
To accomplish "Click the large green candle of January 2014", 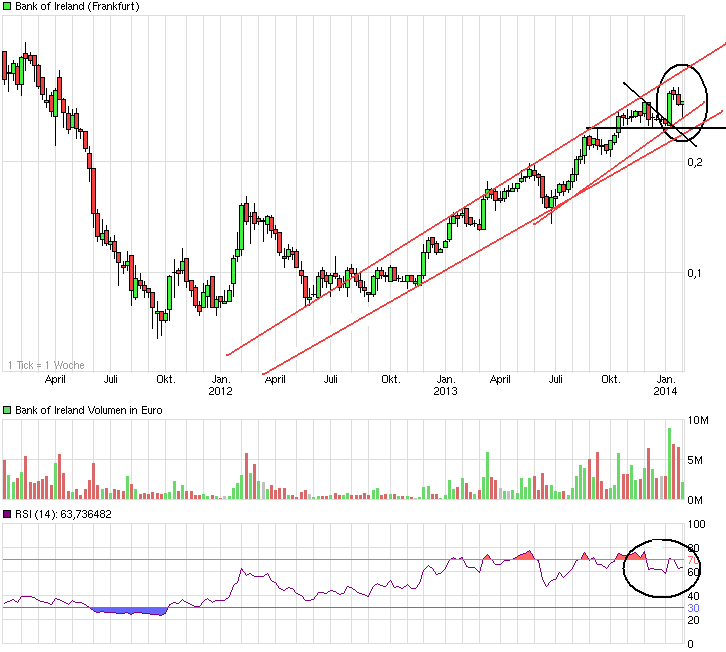I will coord(670,108).
